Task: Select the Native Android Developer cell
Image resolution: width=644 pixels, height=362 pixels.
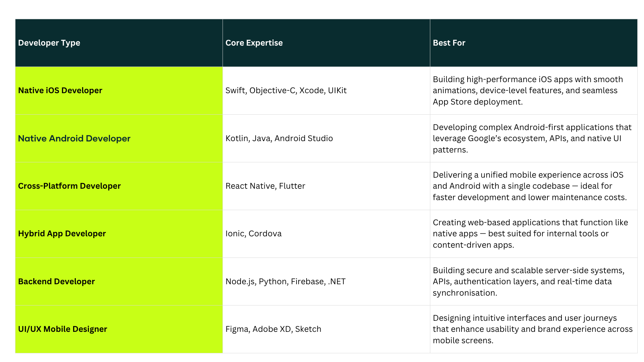Action: click(x=74, y=138)
